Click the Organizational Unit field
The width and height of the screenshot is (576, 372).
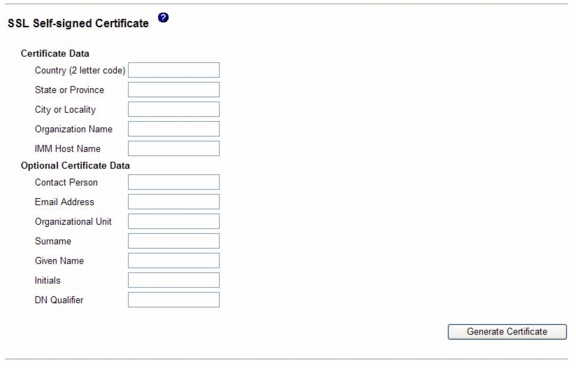pyautogui.click(x=174, y=221)
